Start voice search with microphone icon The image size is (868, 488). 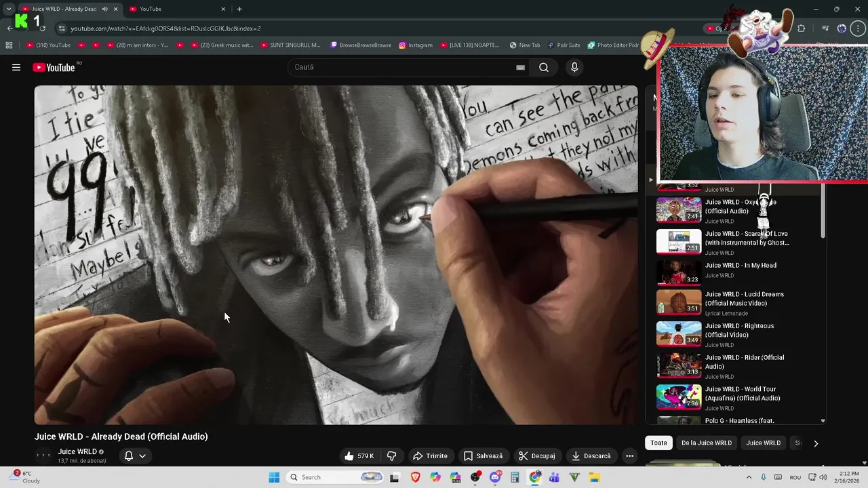tap(574, 67)
